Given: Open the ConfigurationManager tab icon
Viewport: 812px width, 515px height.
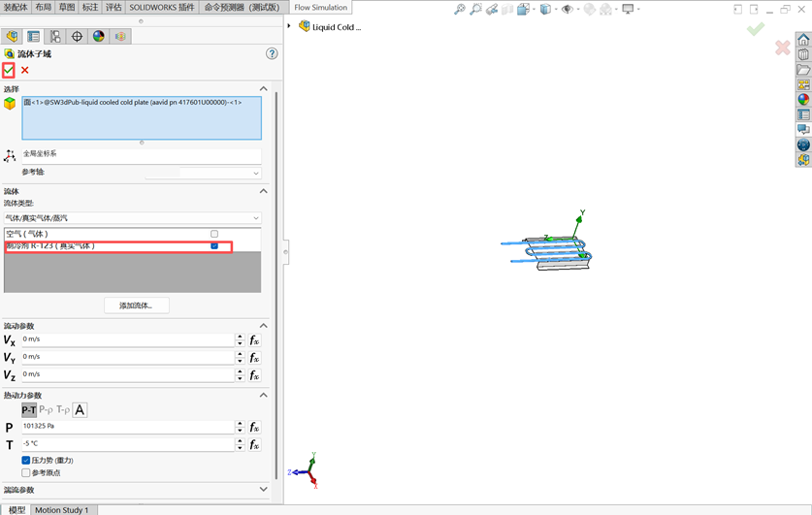Looking at the screenshot, I should tap(55, 36).
